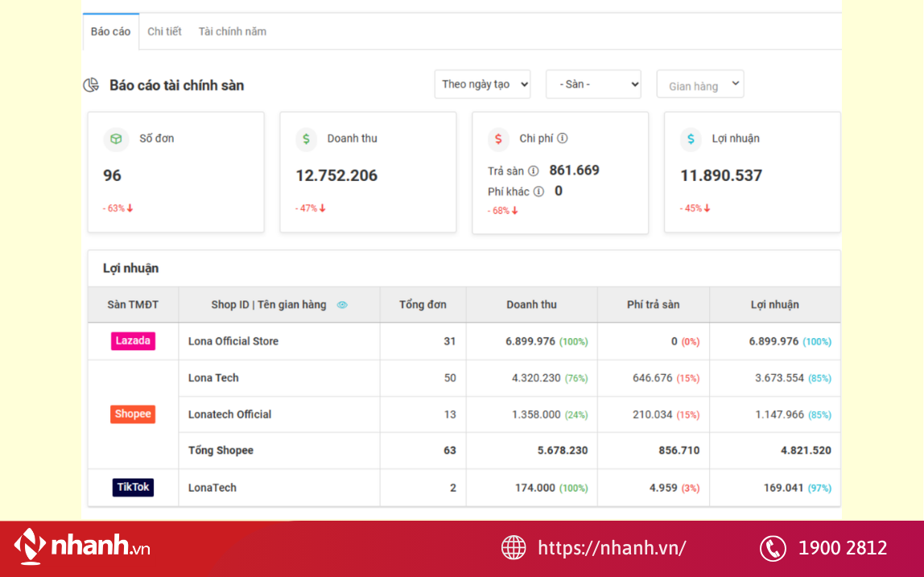Click the -47% change indicator

(311, 208)
